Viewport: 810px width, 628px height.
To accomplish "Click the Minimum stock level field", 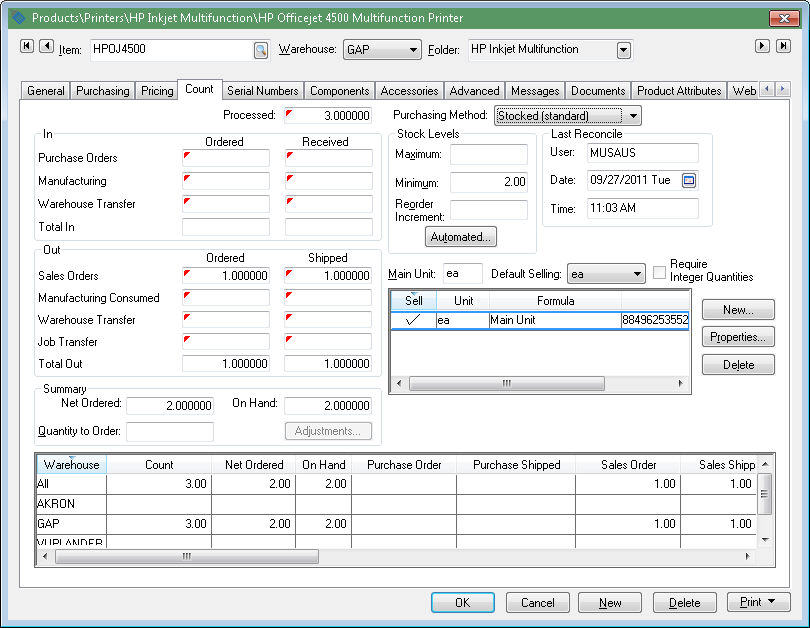I will coord(488,182).
